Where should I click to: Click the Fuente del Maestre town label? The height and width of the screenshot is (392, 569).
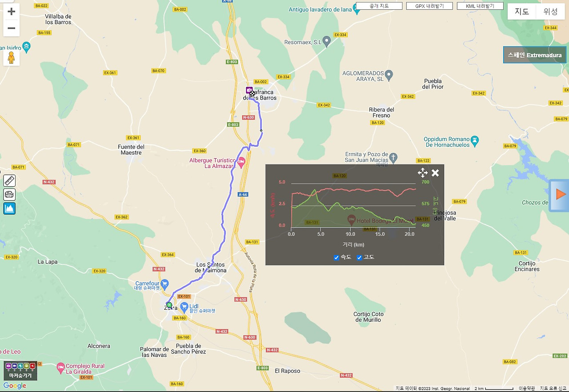[x=131, y=150]
